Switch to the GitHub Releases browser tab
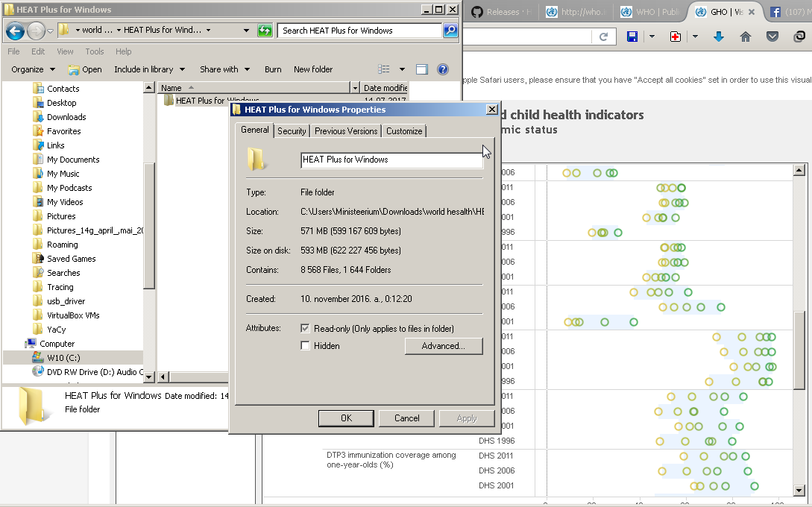Image resolution: width=812 pixels, height=507 pixels. 500,12
